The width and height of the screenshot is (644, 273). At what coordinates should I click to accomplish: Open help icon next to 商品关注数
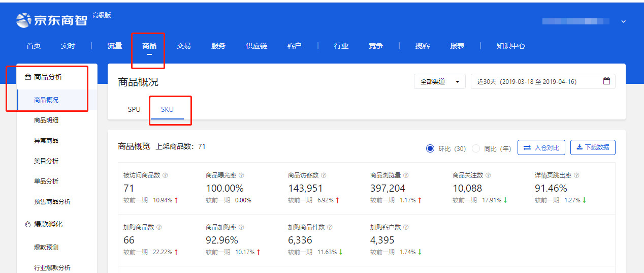pos(488,175)
